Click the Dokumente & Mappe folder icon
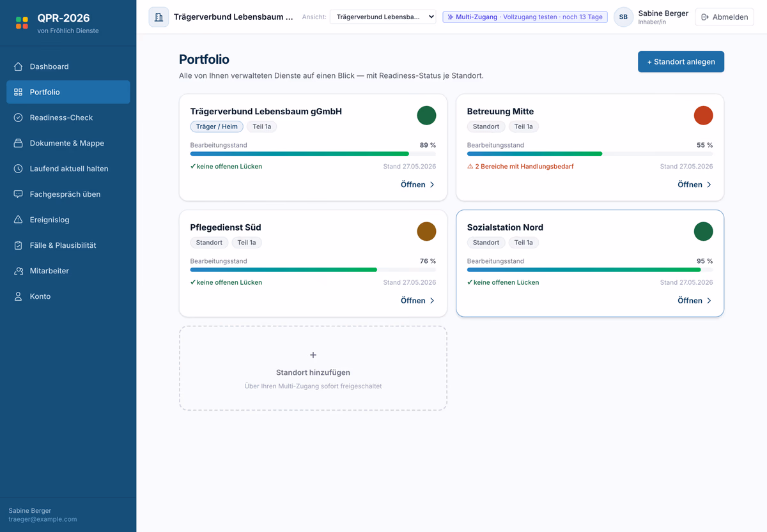Viewport: 767px width, 532px height. click(x=18, y=143)
